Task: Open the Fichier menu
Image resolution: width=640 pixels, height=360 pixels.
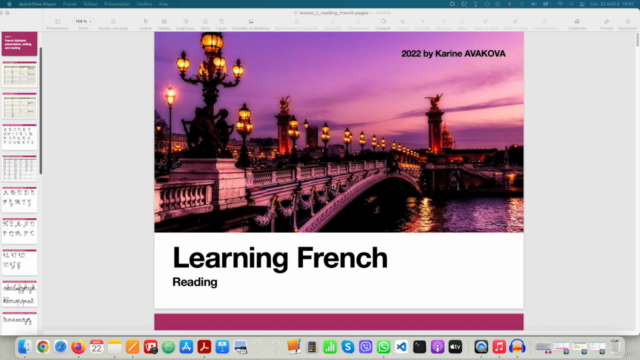Action: (x=70, y=4)
